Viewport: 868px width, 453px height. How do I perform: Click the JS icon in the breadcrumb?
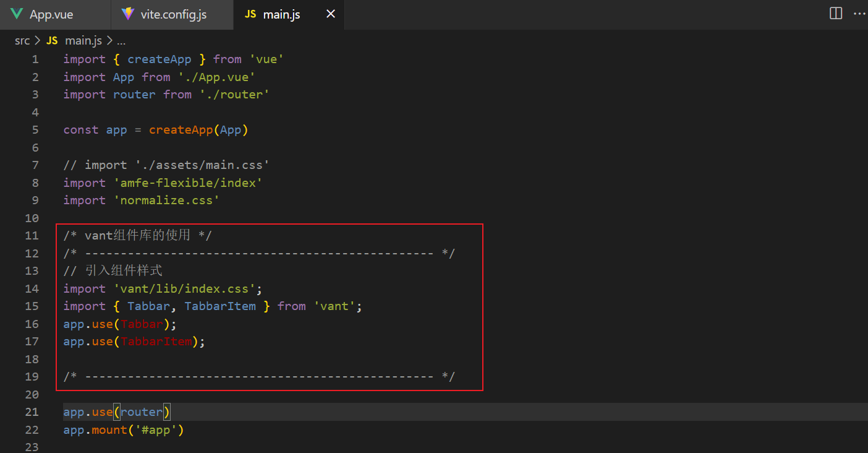53,41
